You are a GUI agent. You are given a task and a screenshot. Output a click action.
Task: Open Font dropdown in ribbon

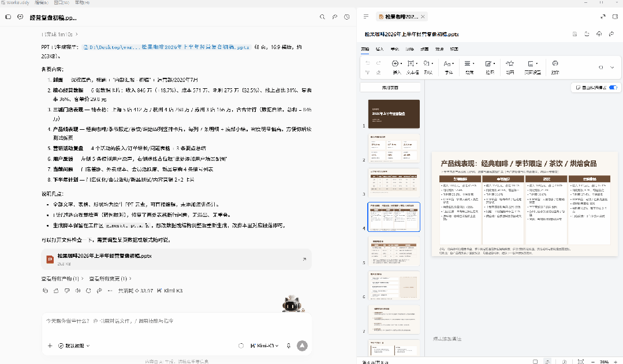pos(449,67)
